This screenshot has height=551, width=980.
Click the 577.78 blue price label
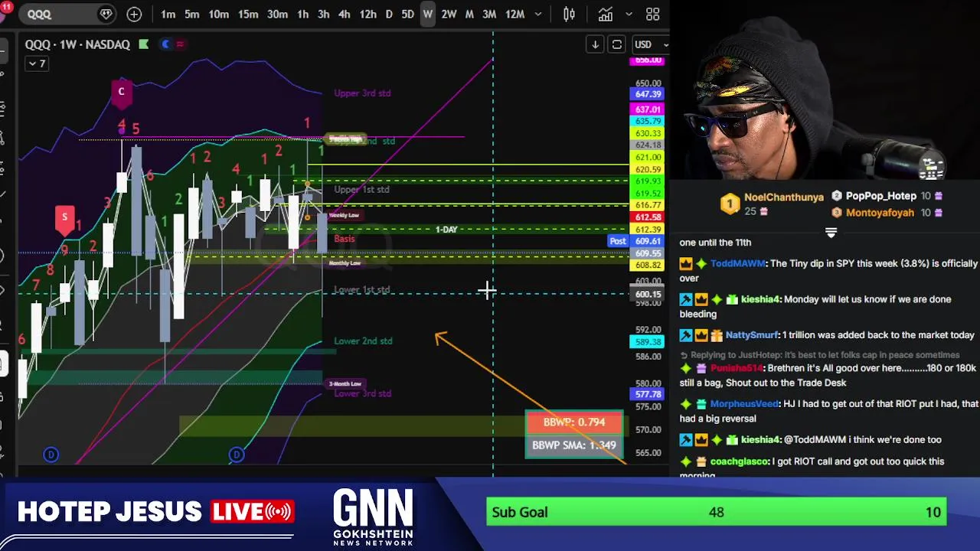click(x=648, y=395)
